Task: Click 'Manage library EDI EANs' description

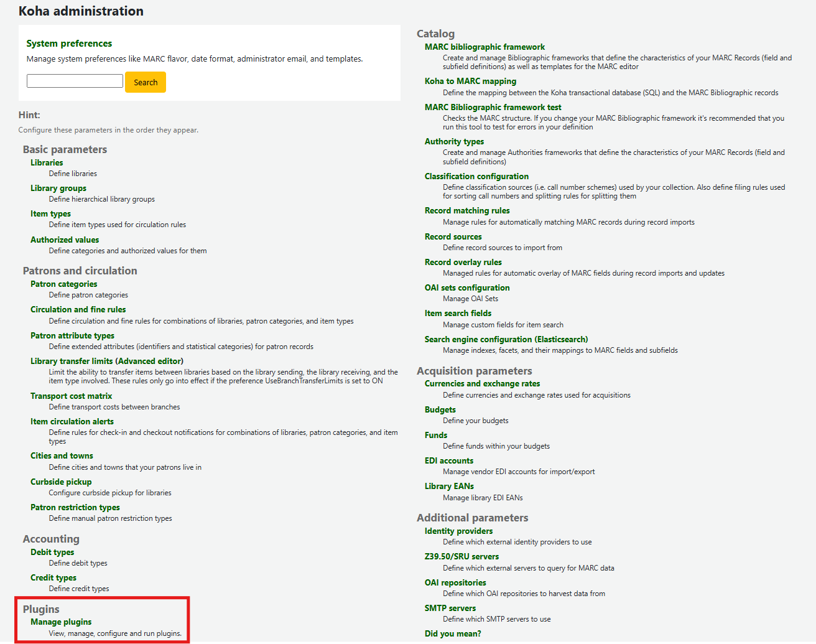Action: tap(483, 498)
